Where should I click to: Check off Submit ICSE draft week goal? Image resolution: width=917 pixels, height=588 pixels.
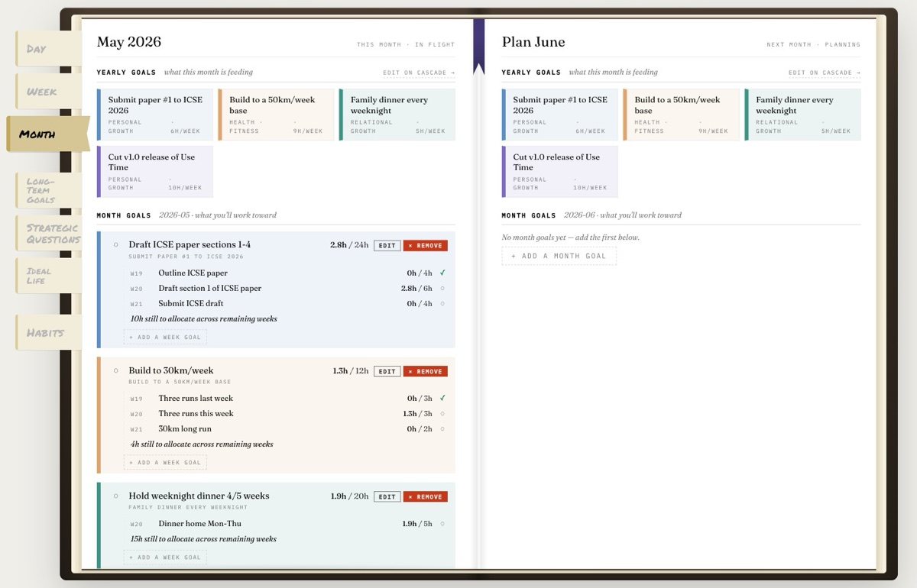point(442,304)
